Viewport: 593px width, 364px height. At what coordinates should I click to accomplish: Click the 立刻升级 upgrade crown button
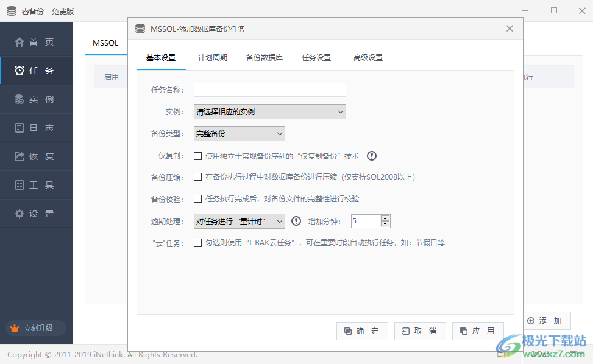tap(36, 327)
